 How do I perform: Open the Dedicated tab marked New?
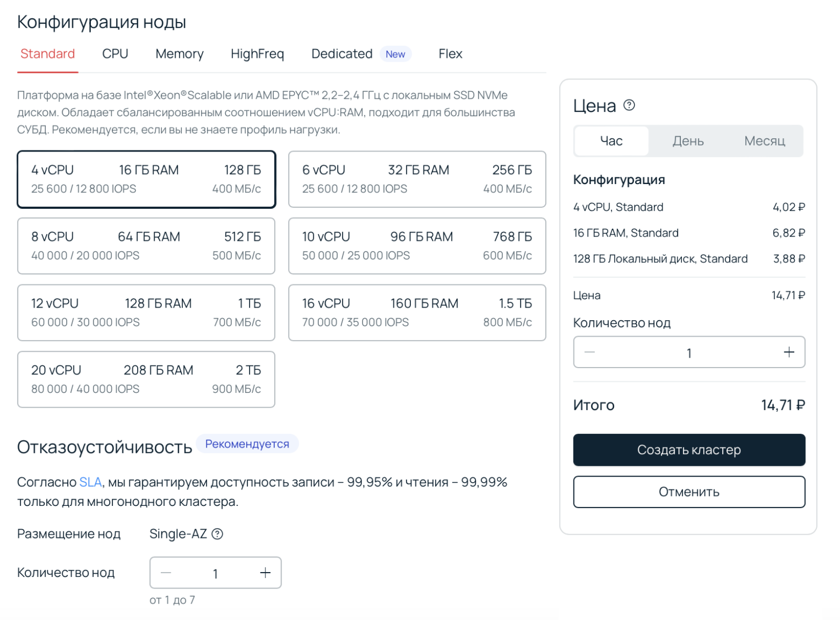[342, 54]
